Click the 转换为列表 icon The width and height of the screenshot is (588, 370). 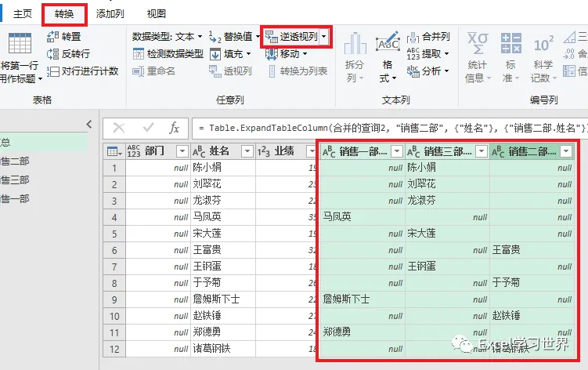tap(272, 71)
